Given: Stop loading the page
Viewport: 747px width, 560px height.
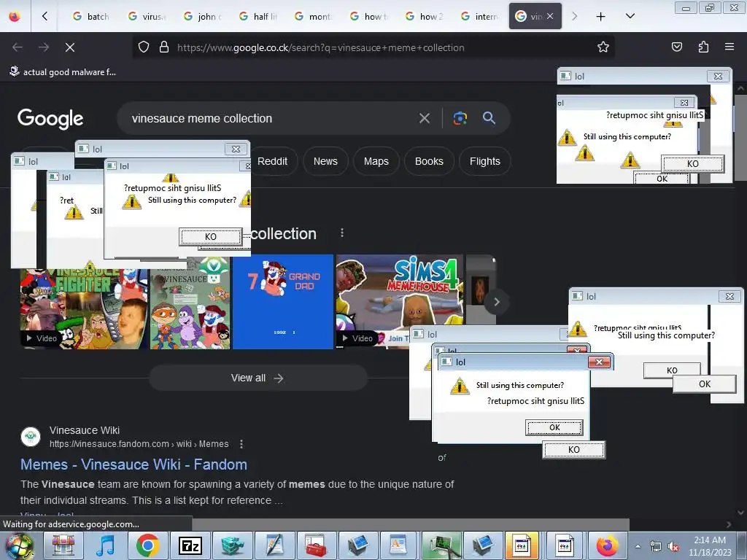Looking at the screenshot, I should [x=69, y=47].
